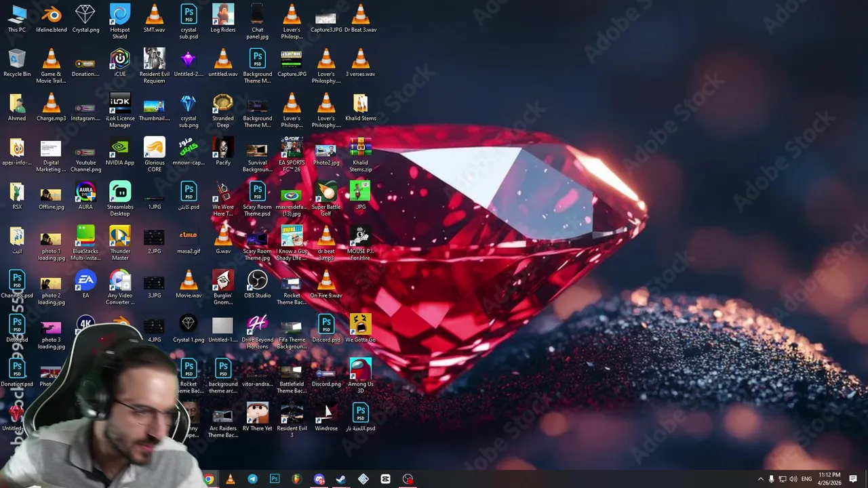Switch to Photoshop in taskbar
The width and height of the screenshot is (868, 488).
pos(275,479)
